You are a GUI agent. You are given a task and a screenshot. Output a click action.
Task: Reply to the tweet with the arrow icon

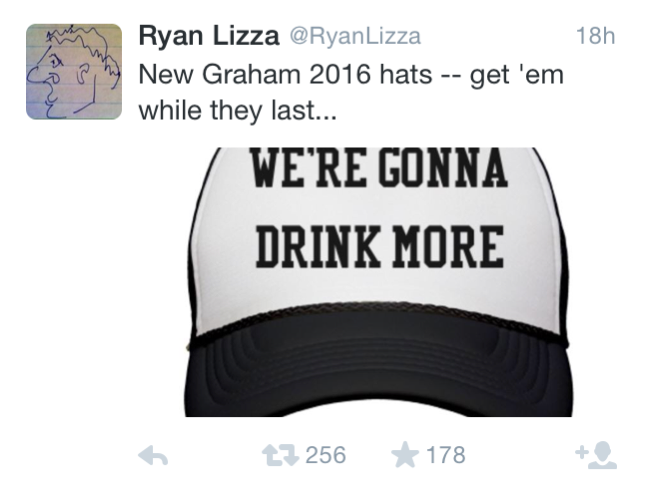tap(153, 455)
